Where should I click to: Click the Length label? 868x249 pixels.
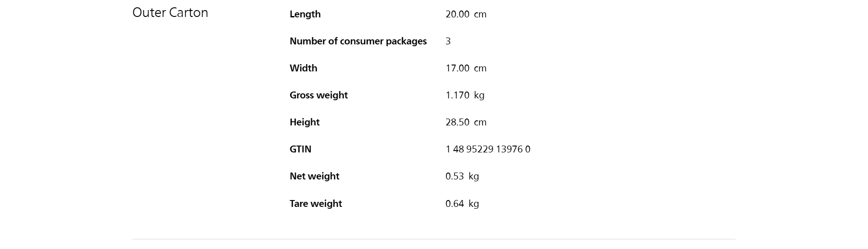[x=305, y=14]
